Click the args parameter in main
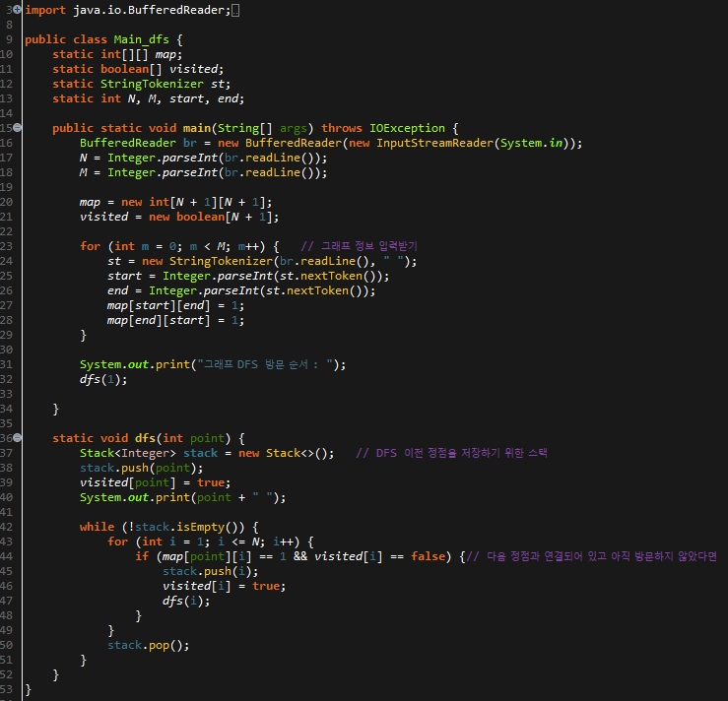 point(294,129)
